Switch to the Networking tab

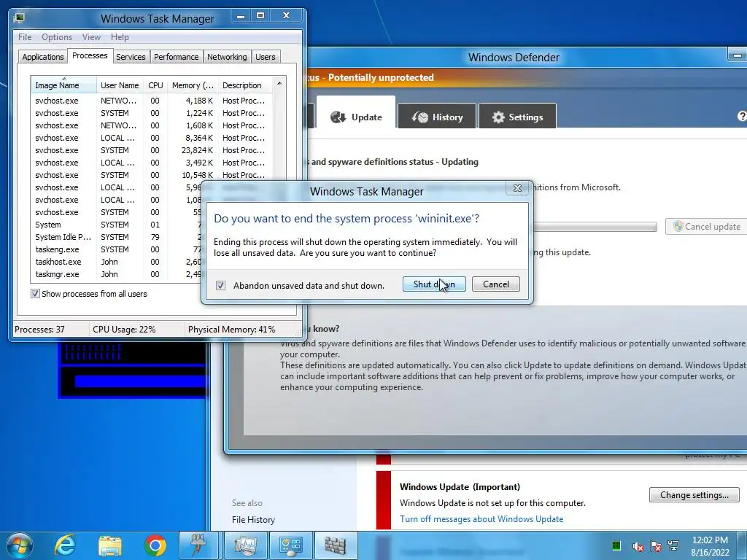click(x=227, y=57)
